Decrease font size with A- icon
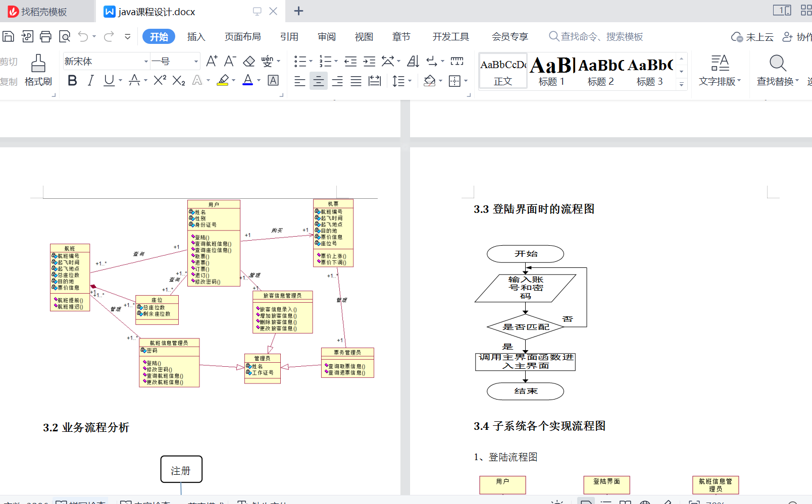The image size is (812, 504). click(x=230, y=61)
